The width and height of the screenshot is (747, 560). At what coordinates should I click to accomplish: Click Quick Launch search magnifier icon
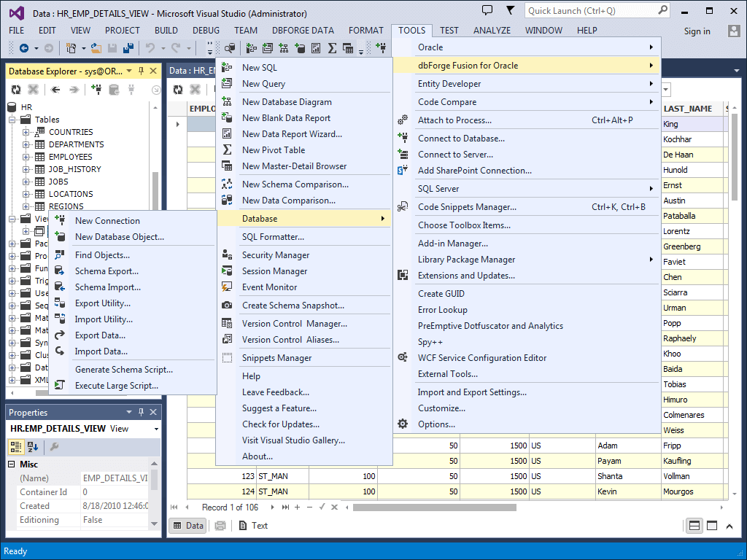coord(662,10)
